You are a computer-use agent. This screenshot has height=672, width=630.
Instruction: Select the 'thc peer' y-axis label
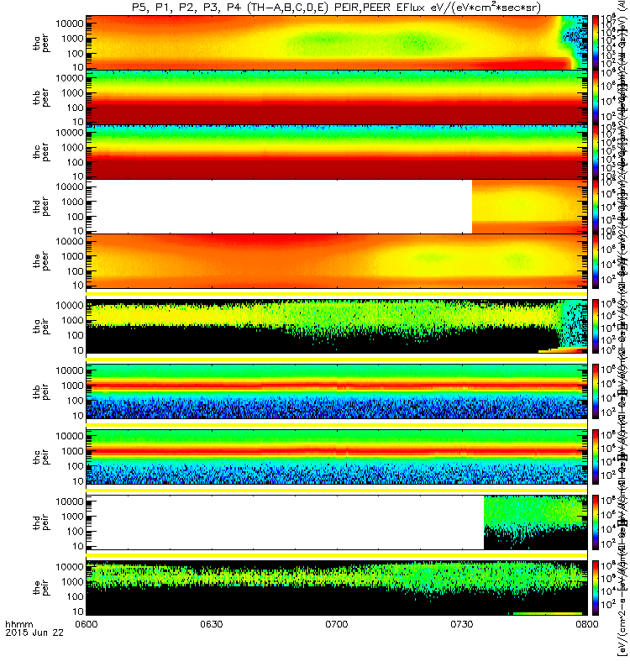41,152
